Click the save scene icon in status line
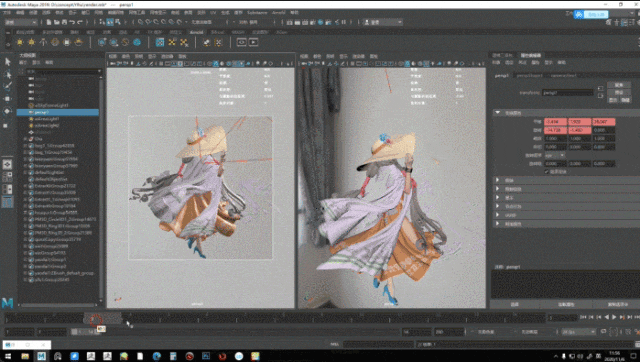The height and width of the screenshot is (362, 640). click(64, 22)
